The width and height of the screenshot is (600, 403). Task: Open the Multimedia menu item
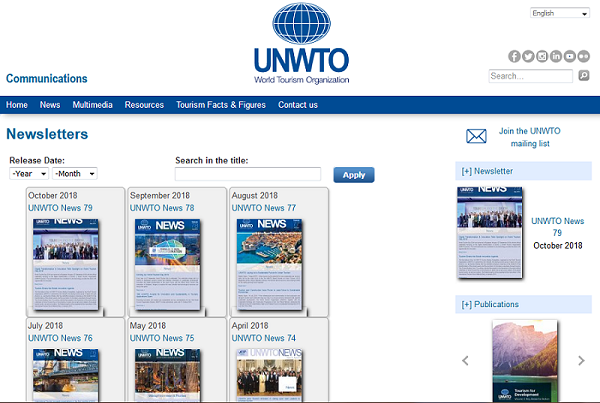coord(93,105)
